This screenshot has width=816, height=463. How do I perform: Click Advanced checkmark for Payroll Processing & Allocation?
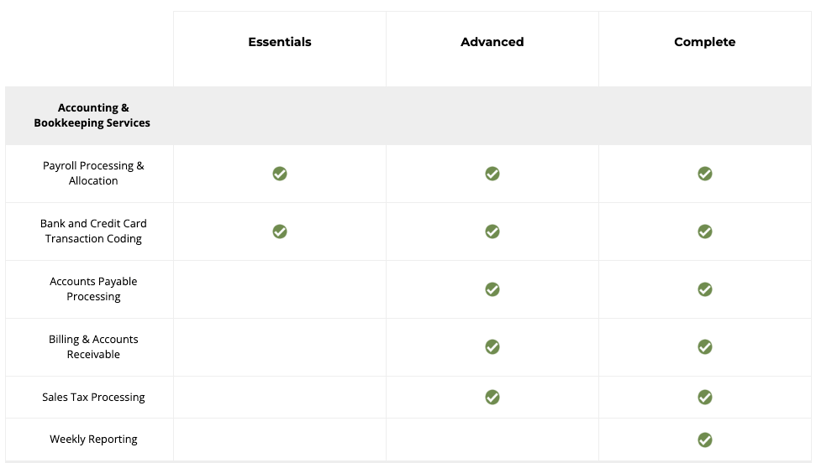[492, 174]
